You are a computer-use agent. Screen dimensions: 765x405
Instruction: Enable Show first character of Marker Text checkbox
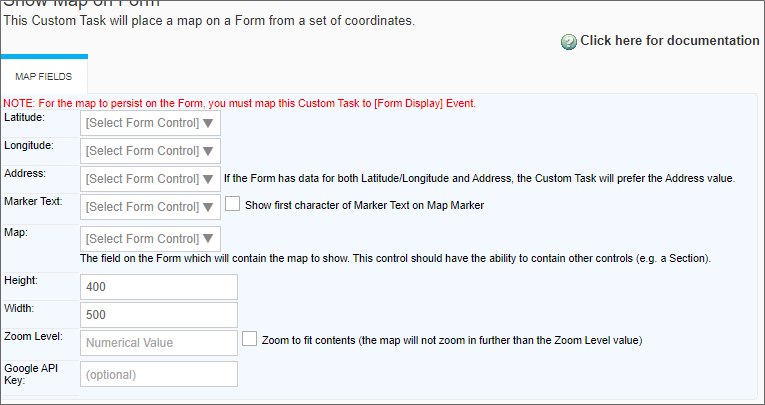[233, 204]
